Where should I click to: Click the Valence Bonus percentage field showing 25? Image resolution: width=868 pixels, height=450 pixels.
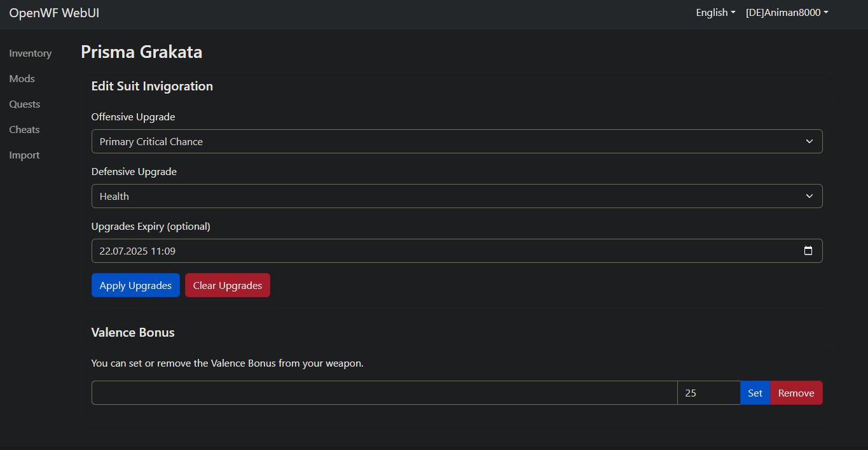[708, 393]
